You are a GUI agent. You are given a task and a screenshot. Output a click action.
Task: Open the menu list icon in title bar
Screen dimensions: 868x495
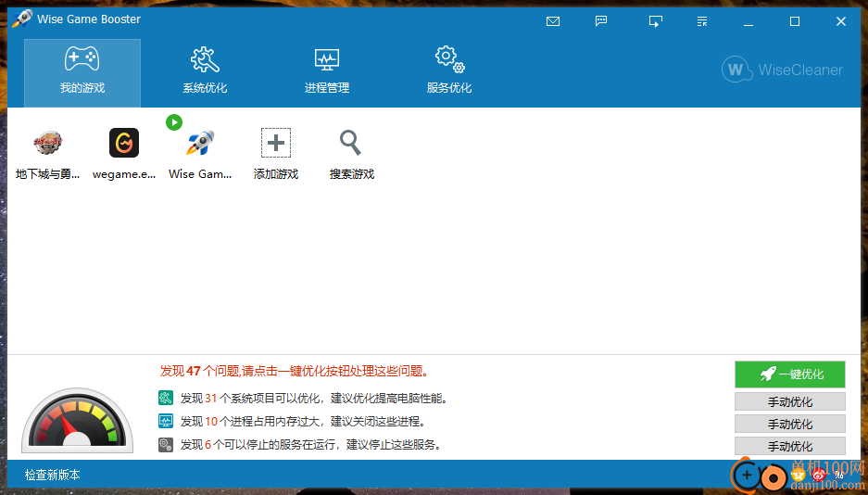(x=702, y=21)
